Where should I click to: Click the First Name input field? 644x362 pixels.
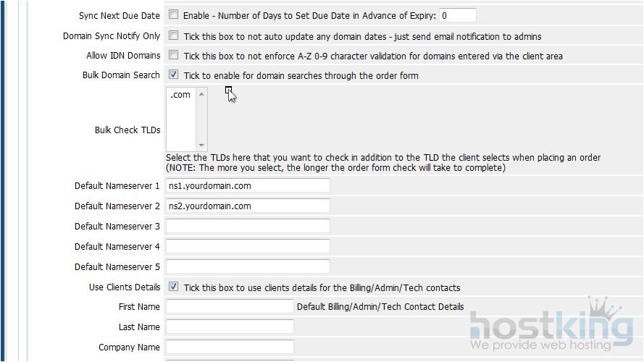coord(230,307)
